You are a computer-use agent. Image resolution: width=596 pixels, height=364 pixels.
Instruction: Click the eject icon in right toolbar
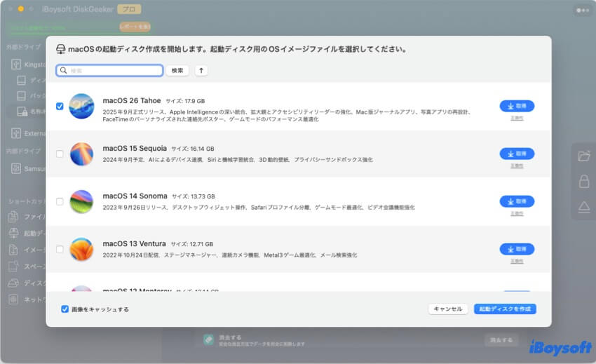point(583,207)
